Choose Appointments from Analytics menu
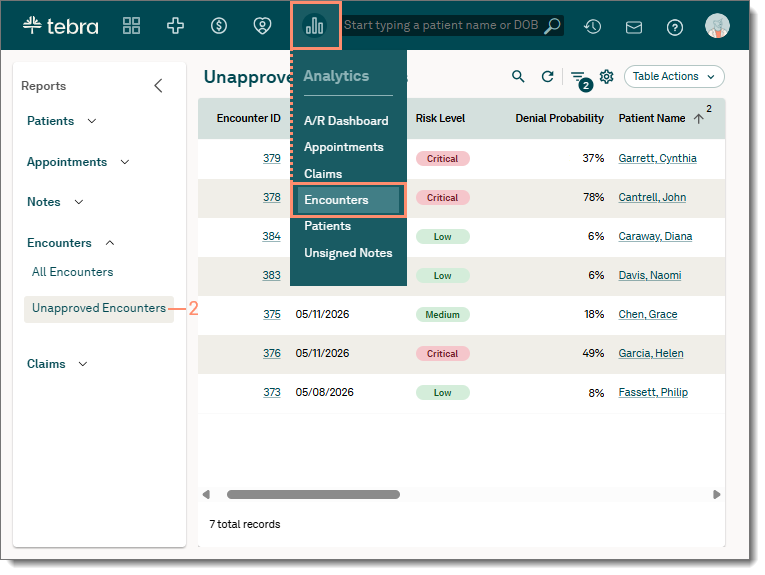This screenshot has height=575, width=765. 343,147
